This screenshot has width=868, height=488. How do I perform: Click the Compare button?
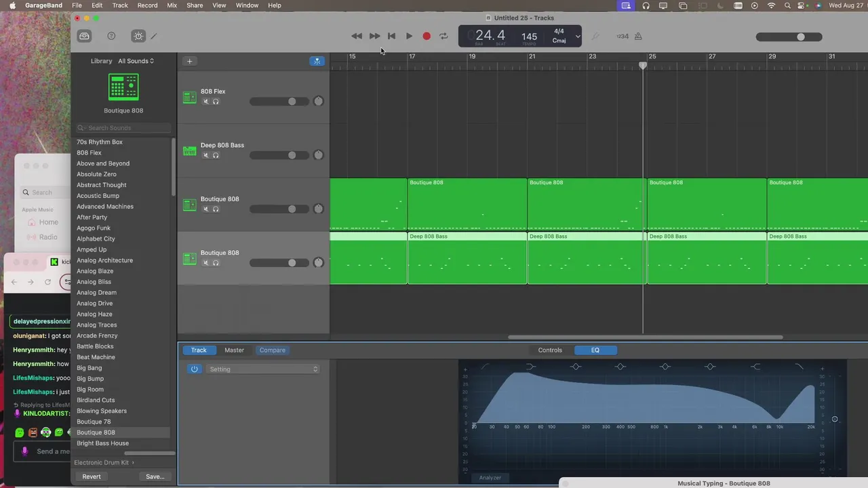[x=273, y=350]
